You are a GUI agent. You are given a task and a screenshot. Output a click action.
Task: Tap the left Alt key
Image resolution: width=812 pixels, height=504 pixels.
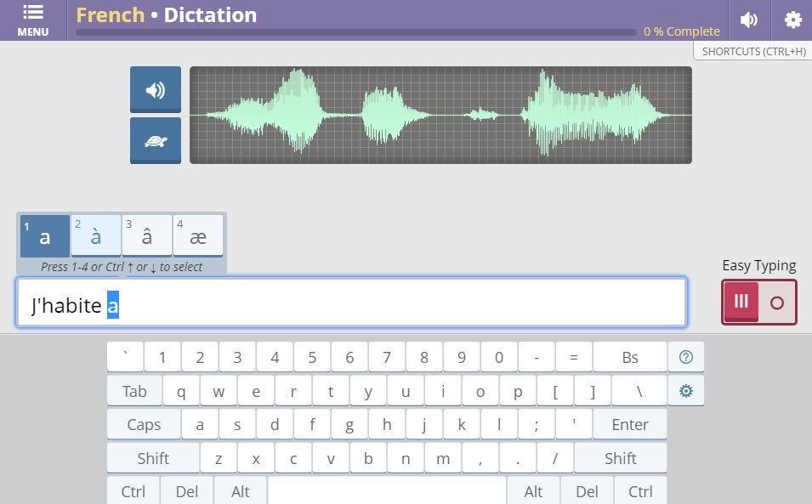click(241, 491)
